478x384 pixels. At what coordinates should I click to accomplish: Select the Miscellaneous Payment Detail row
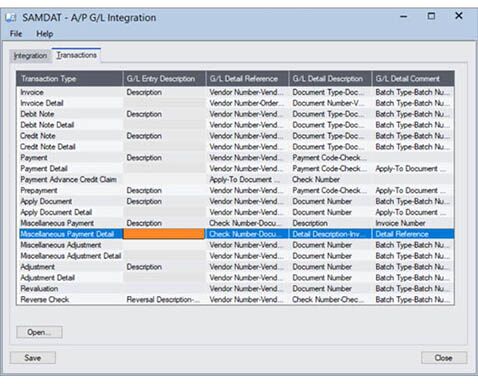coord(235,234)
